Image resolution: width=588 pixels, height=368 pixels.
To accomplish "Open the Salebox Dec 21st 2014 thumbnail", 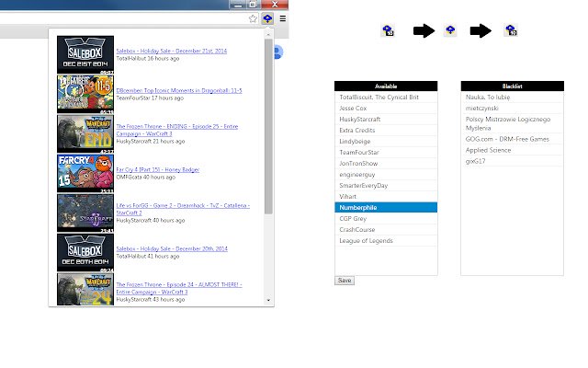I will [85, 55].
